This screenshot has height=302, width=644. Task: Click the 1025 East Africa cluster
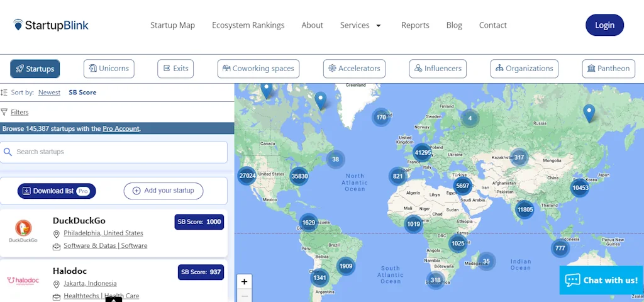[x=458, y=243]
